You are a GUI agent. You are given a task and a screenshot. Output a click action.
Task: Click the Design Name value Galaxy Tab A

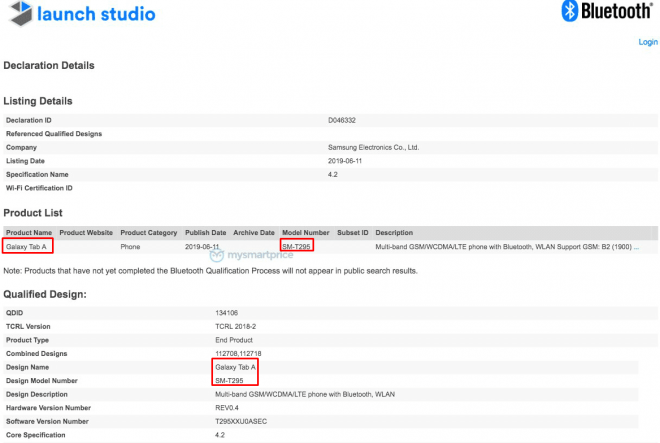click(x=235, y=367)
